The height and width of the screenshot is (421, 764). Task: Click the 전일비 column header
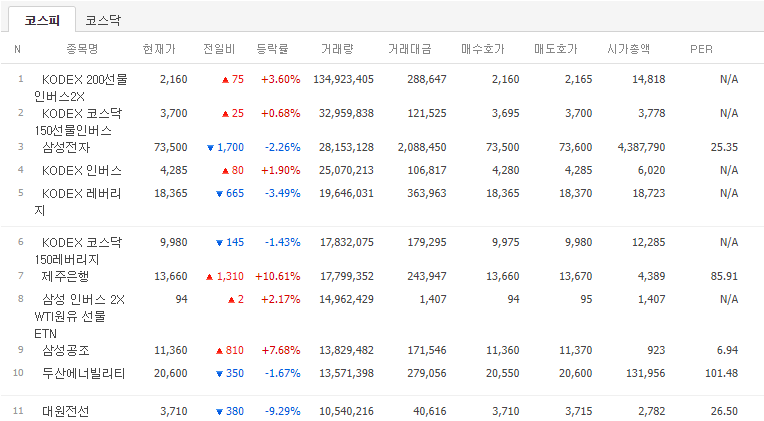coord(219,49)
